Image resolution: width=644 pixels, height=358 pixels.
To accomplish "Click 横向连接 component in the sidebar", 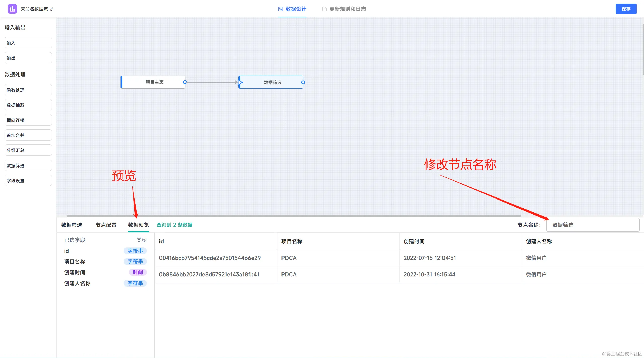I will pos(28,120).
